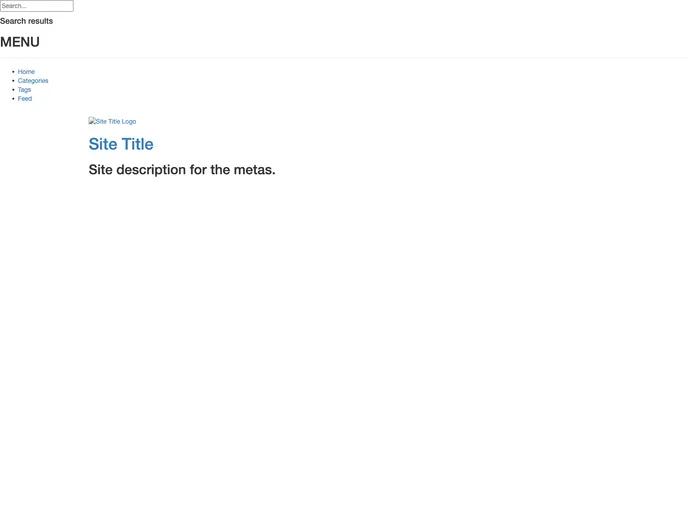Click the bullet beside the Feed link
Viewport: 688px width, 512px height.
13,99
